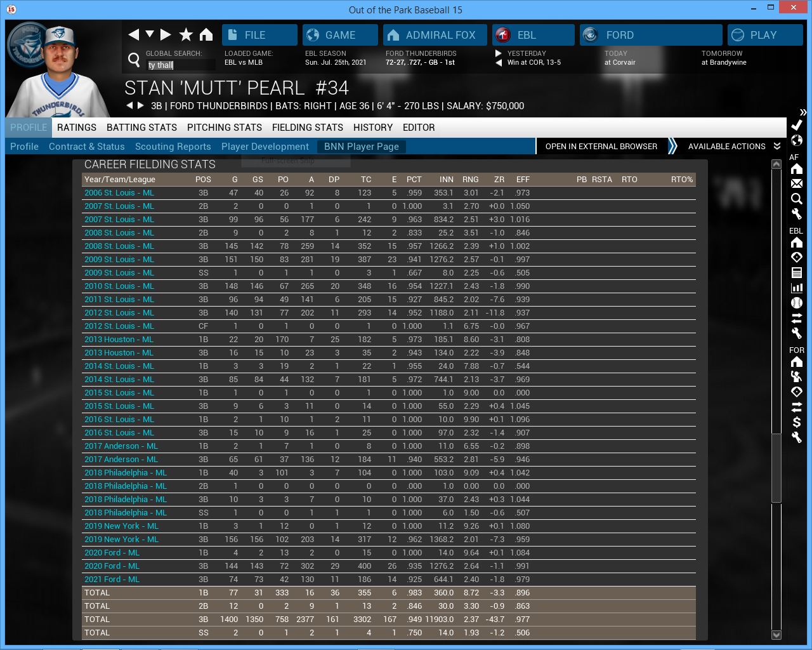Show previous player with the small left arrow
Viewport: 812px width, 650px height.
(x=129, y=105)
